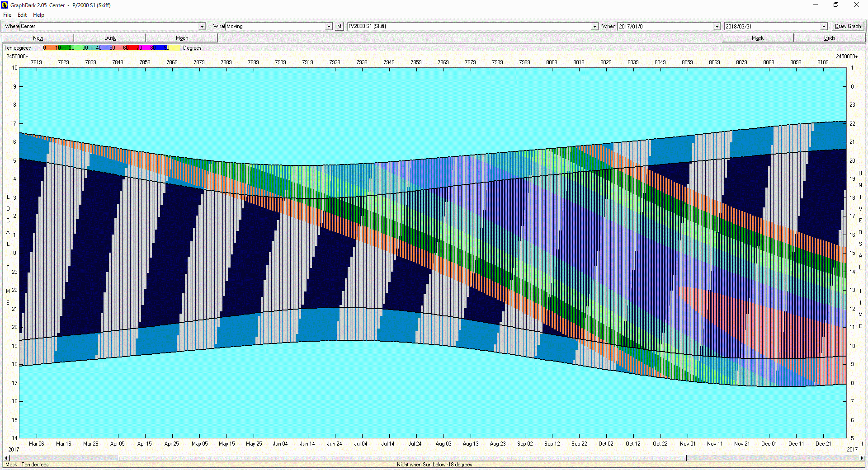Toggle the Now button

tap(38, 38)
